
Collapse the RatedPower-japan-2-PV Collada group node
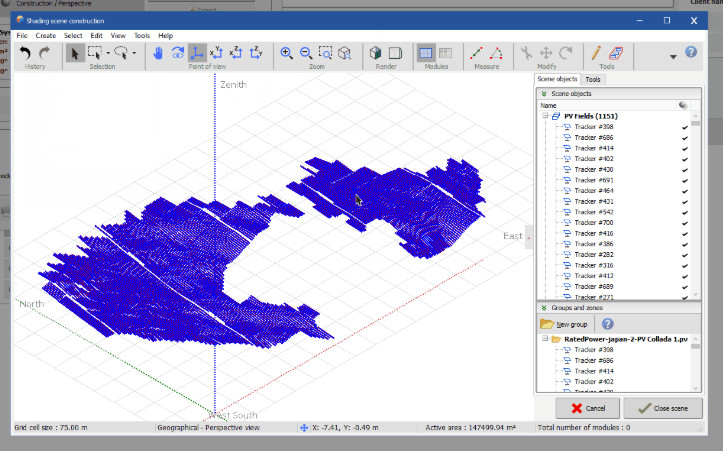point(546,339)
